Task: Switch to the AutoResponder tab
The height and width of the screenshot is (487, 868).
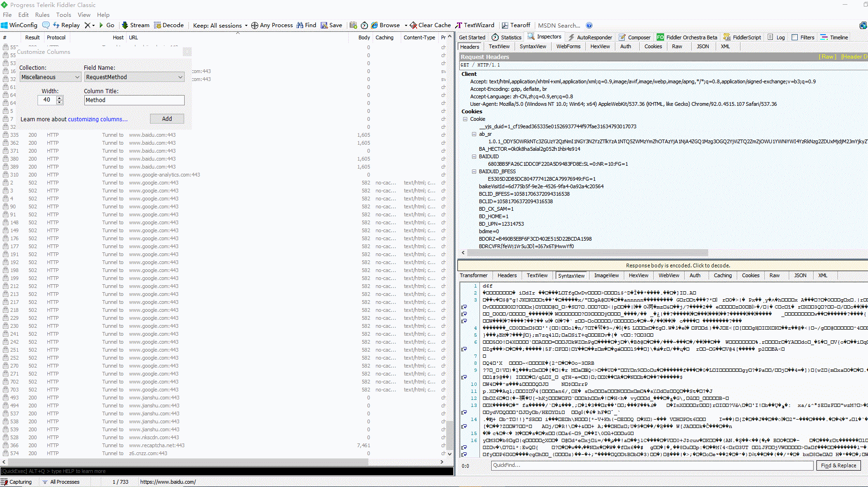Action: [590, 37]
